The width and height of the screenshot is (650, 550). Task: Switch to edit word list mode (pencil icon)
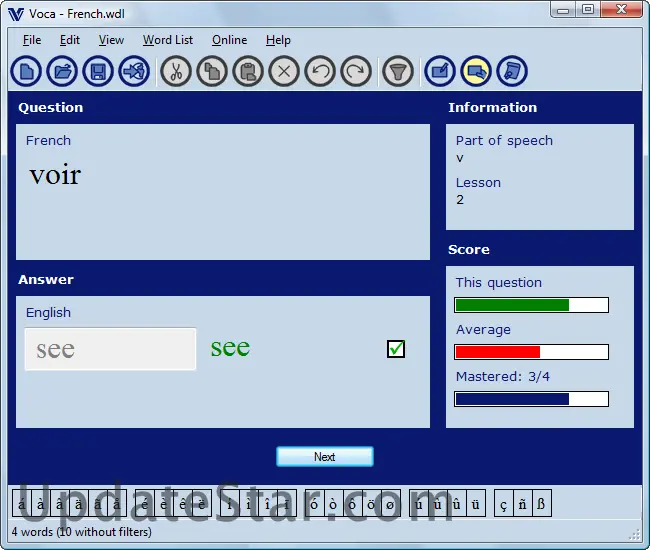tap(440, 71)
